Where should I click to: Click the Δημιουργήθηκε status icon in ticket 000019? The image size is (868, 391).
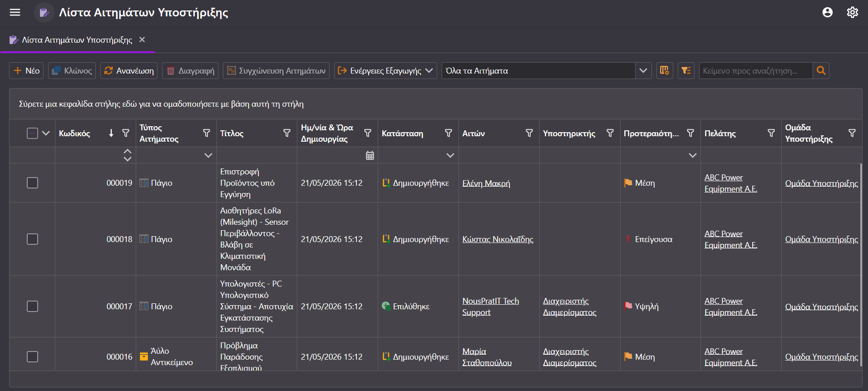coord(386,183)
